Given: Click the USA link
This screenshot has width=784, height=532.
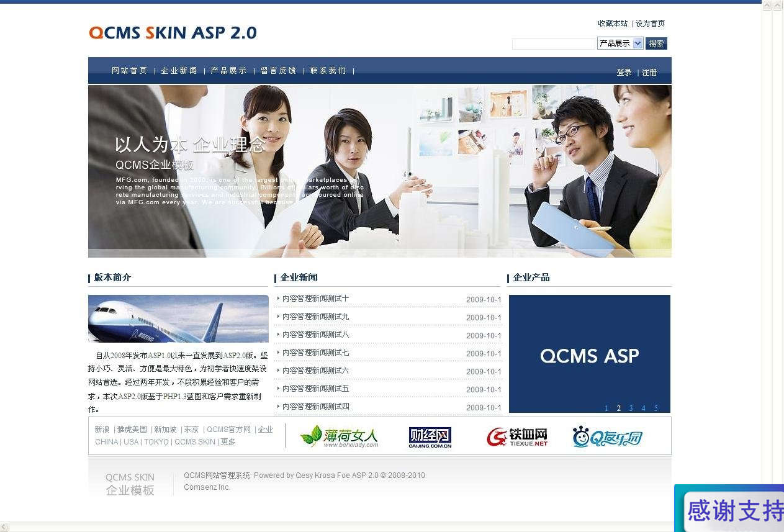Looking at the screenshot, I should click(131, 442).
